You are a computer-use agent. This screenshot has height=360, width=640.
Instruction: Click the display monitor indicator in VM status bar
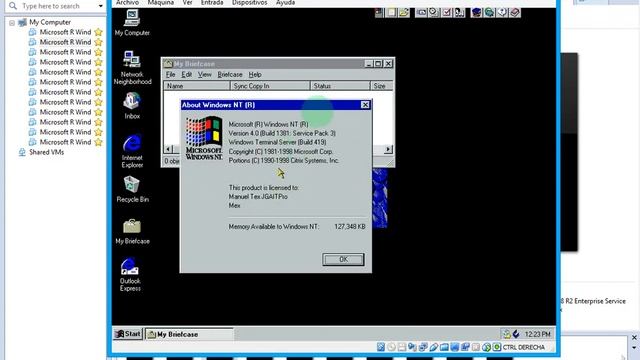pyautogui.click(x=455, y=347)
